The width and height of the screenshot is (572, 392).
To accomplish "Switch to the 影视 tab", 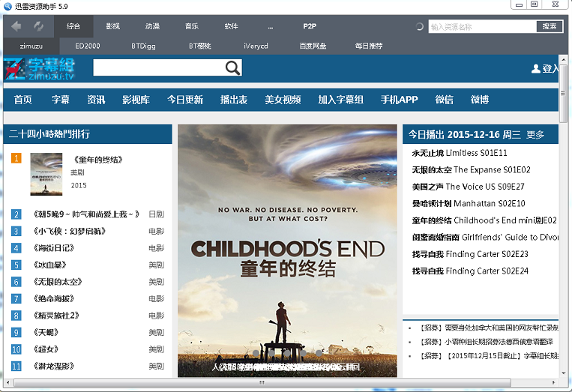I will click(113, 26).
